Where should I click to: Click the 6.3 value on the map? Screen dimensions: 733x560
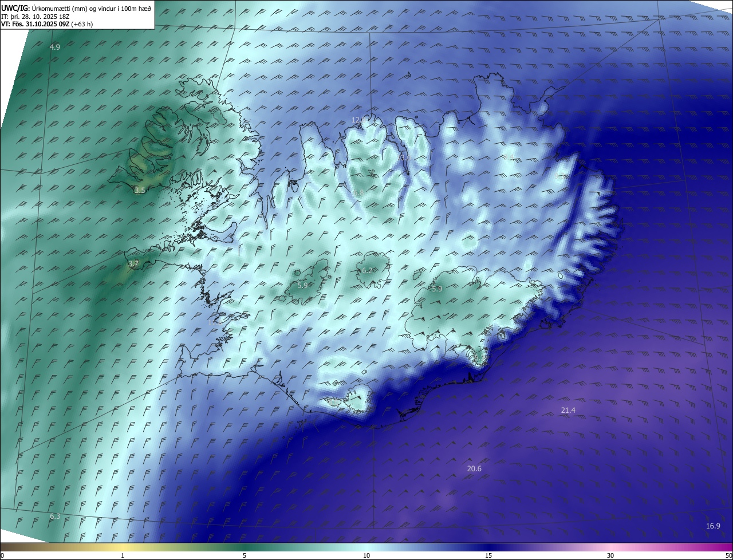(x=55, y=516)
